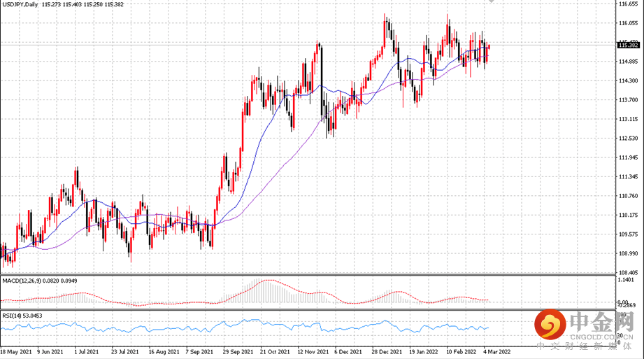Screen dimensions: 644x359
Task: Select the current price tag 115.382
Action: [629, 45]
